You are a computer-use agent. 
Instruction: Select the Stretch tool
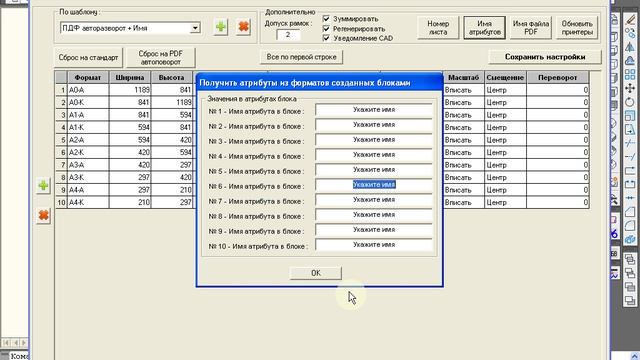(630, 130)
